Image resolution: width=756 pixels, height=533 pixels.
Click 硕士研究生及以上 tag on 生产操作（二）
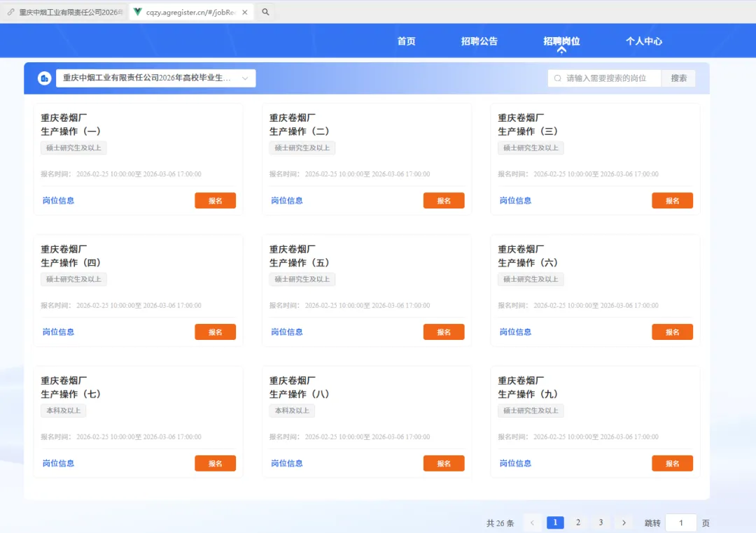pyautogui.click(x=302, y=148)
